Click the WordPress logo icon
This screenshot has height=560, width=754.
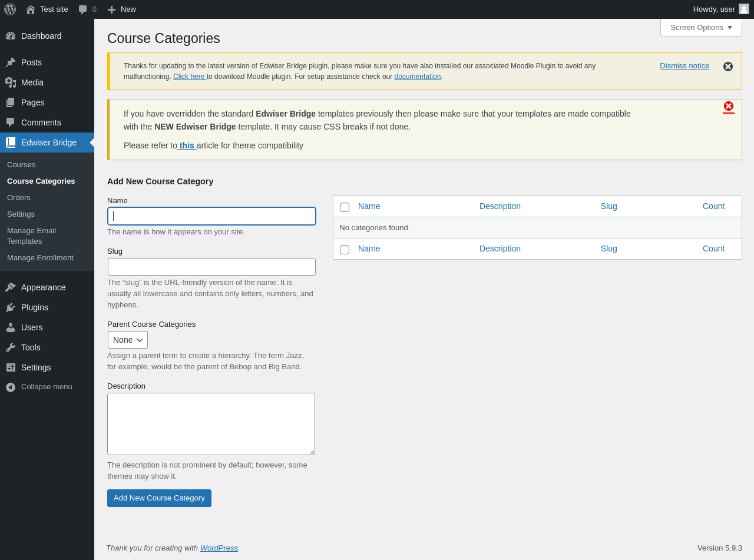(10, 9)
